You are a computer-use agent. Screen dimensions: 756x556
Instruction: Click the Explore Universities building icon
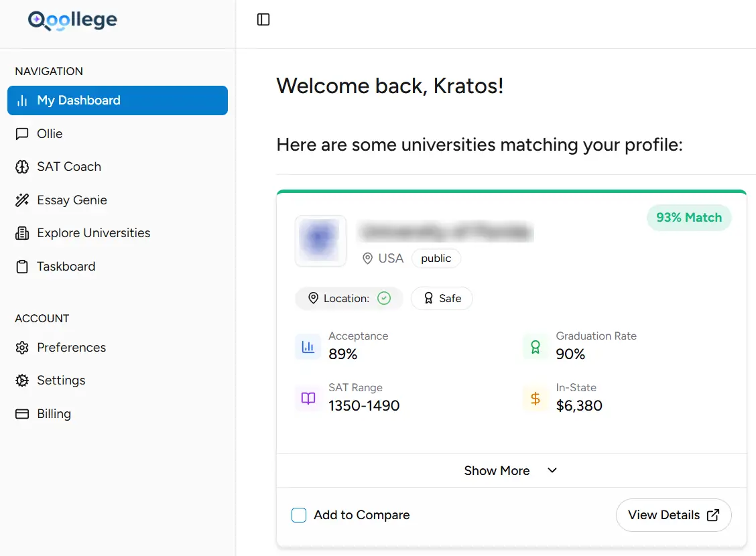click(x=22, y=233)
